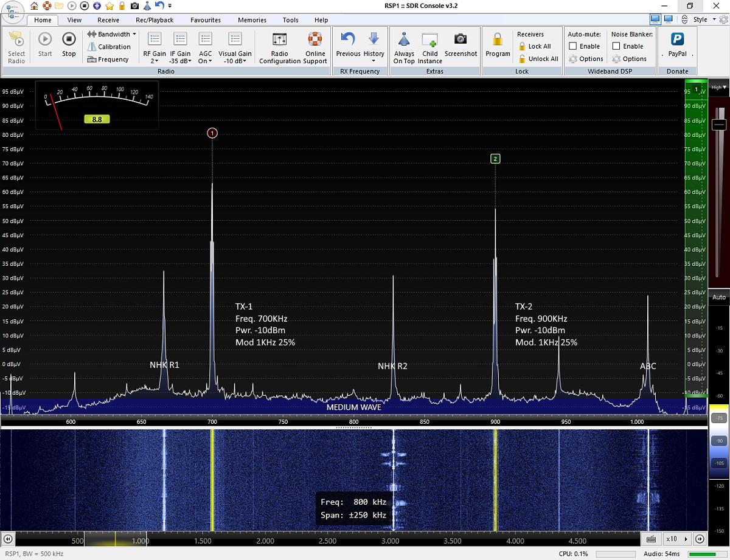The height and width of the screenshot is (560, 730).
Task: Switch to the Receive tab
Action: click(108, 20)
